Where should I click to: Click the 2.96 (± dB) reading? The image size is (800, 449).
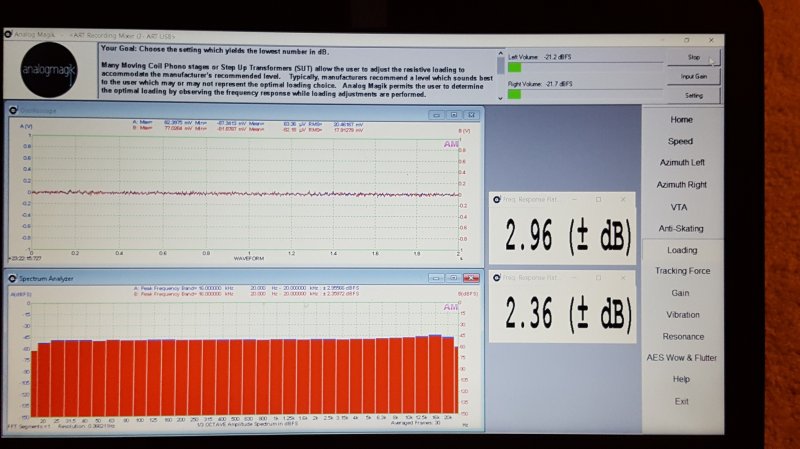coord(568,236)
